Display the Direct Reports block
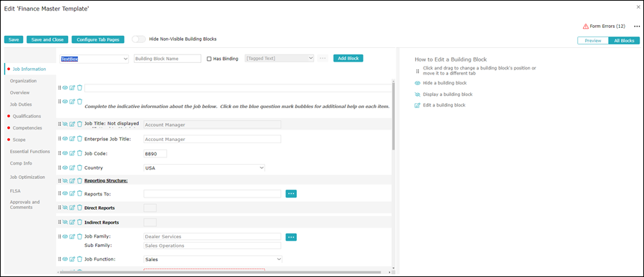The height and width of the screenshot is (277, 644). [65, 208]
